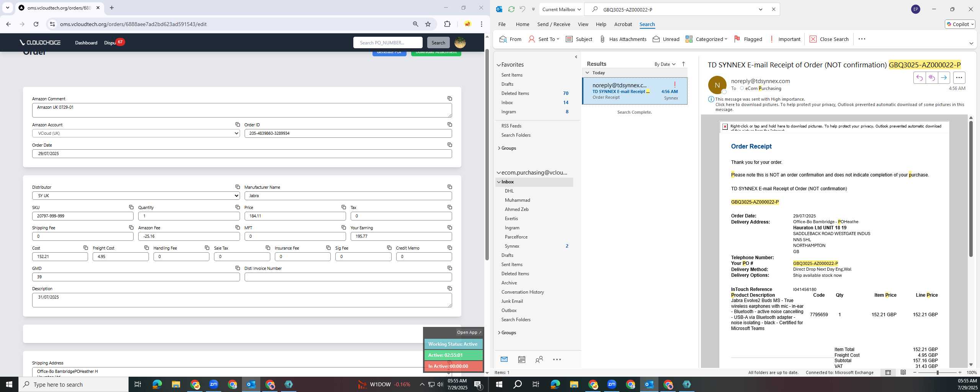
Task: Click the Search PO_NUMBER input field
Action: (x=387, y=42)
